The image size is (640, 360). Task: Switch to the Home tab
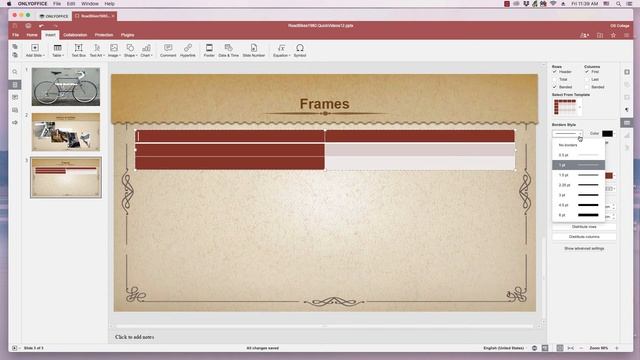(x=32, y=35)
